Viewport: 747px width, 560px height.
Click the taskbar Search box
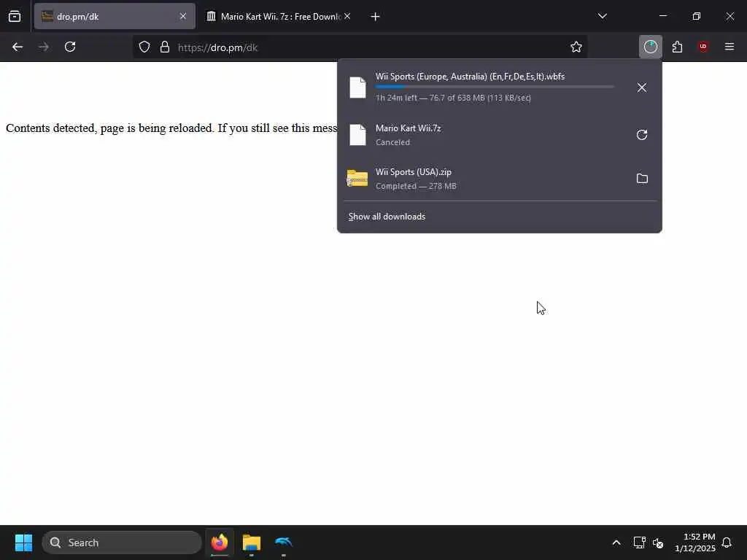click(x=122, y=542)
